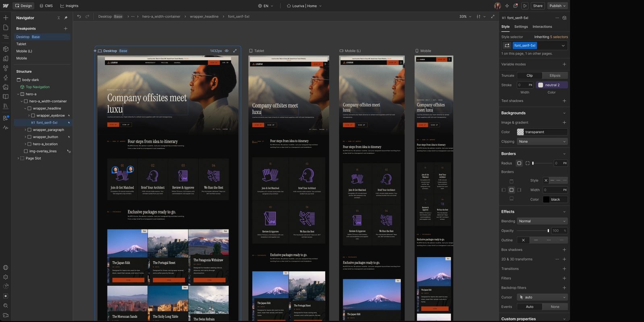Open the 33% zoom dropdown
This screenshot has width=644, height=322.
pyautogui.click(x=465, y=17)
